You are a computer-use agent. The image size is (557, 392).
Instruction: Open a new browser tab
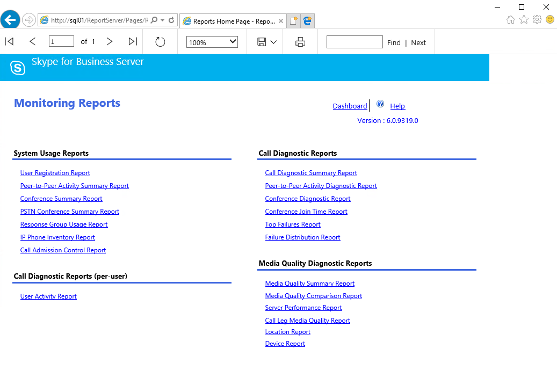coord(293,21)
